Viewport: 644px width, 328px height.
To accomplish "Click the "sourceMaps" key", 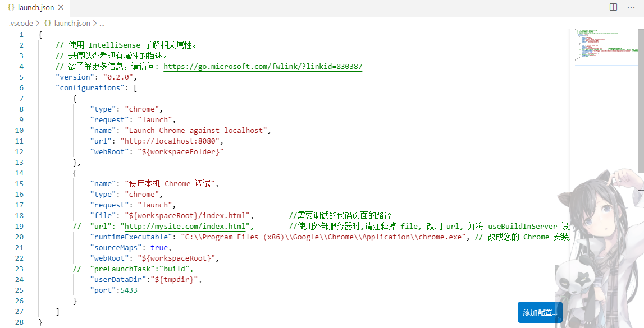I will tap(116, 248).
